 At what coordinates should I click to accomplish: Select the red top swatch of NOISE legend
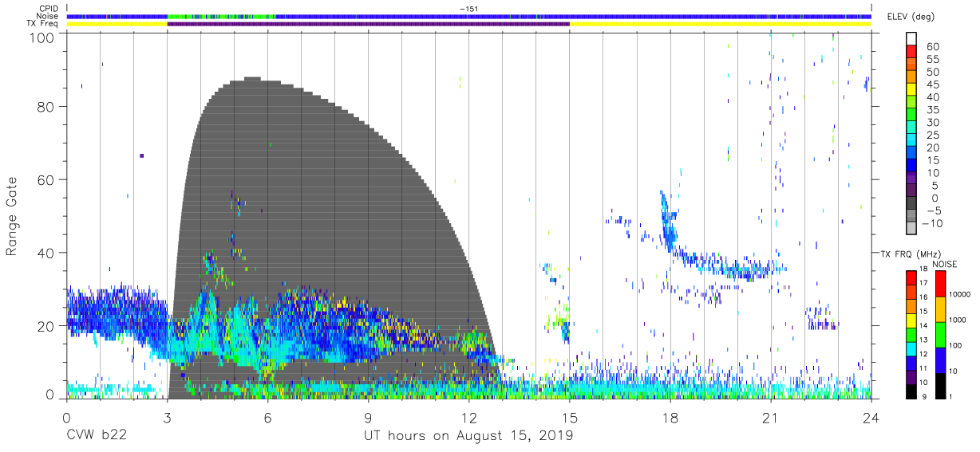[x=942, y=283]
